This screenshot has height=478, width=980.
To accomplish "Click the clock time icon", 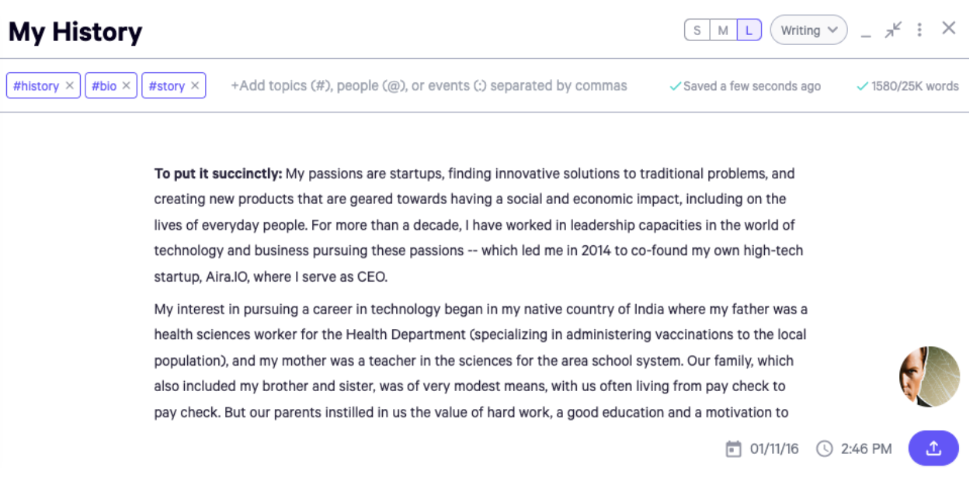I will click(825, 449).
